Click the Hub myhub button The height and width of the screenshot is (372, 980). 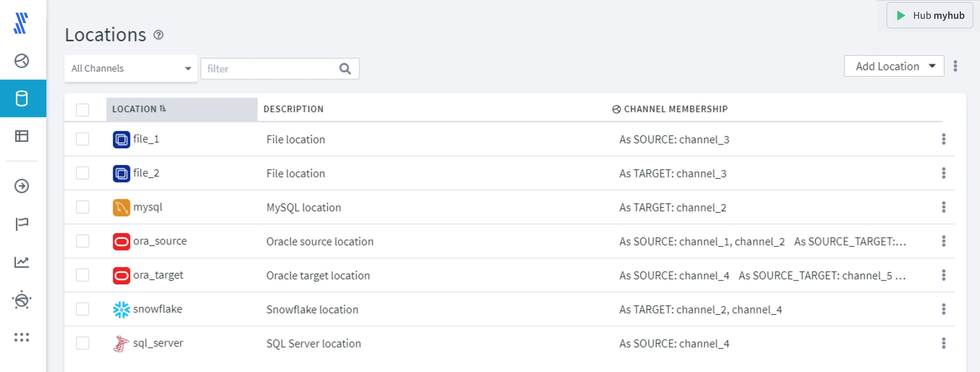click(929, 16)
